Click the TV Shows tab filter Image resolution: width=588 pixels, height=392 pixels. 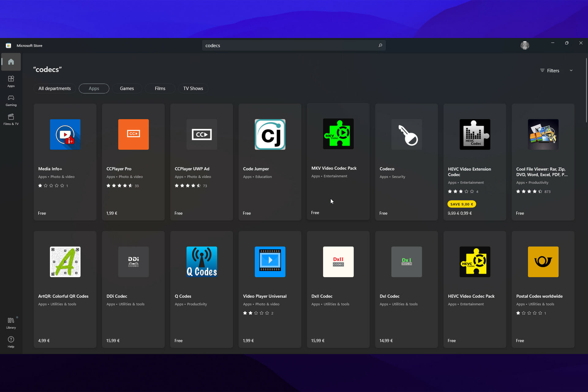coord(193,88)
